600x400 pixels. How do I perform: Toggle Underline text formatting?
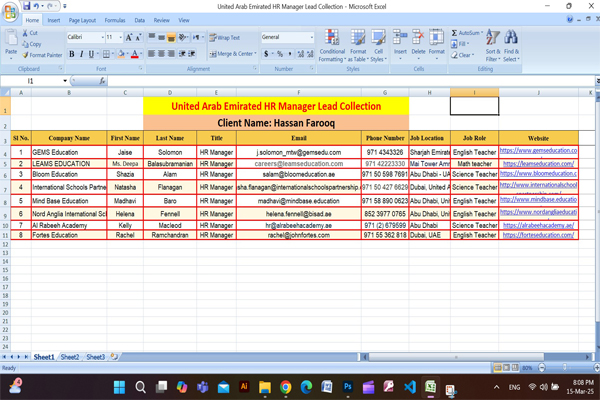[91, 54]
